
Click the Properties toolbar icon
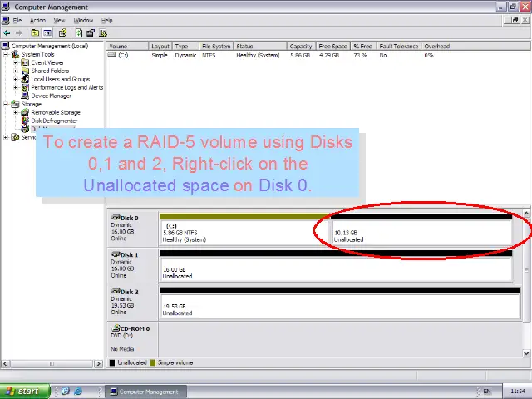click(x=63, y=33)
